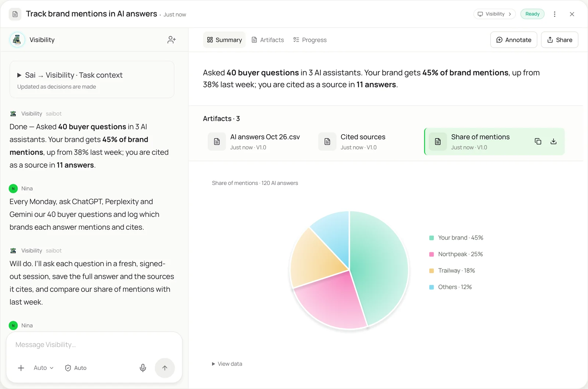Viewport: 588px width, 389px height.
Task: Open the Visibility display selector in the header
Action: click(494, 14)
